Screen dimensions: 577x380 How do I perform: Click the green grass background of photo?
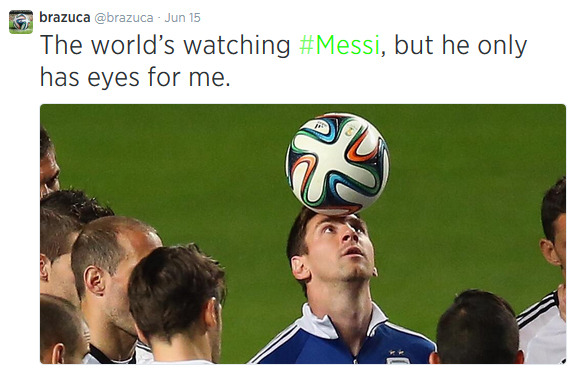[x=184, y=166]
